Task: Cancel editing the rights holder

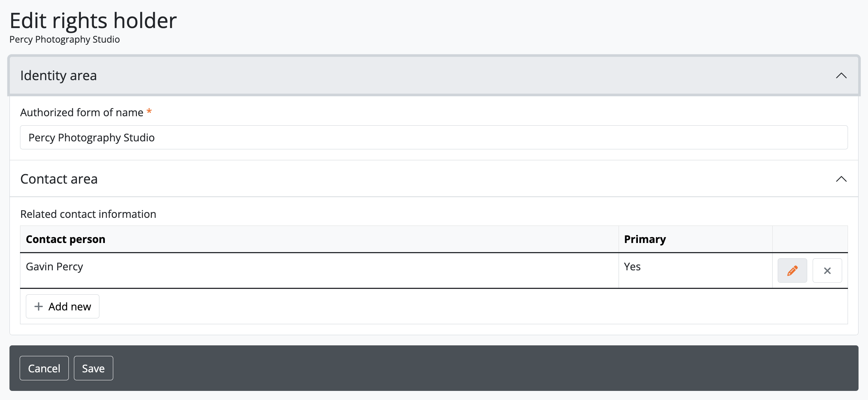Action: click(44, 368)
